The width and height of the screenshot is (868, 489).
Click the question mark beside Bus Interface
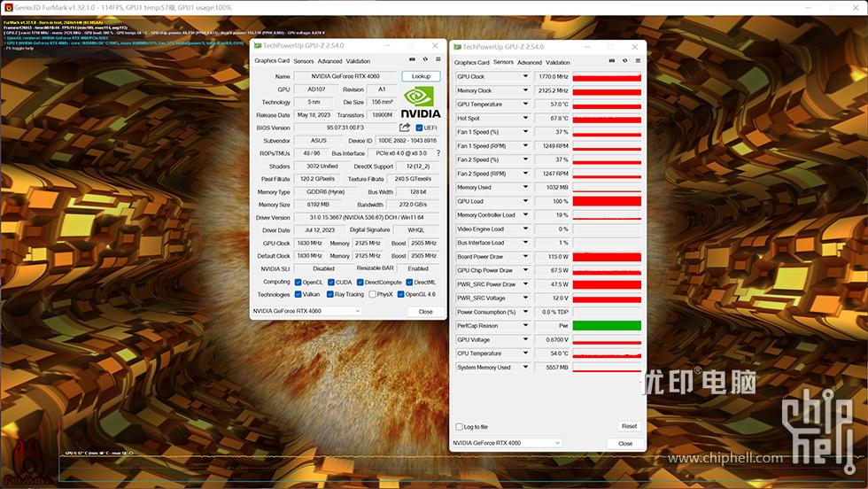(x=438, y=153)
